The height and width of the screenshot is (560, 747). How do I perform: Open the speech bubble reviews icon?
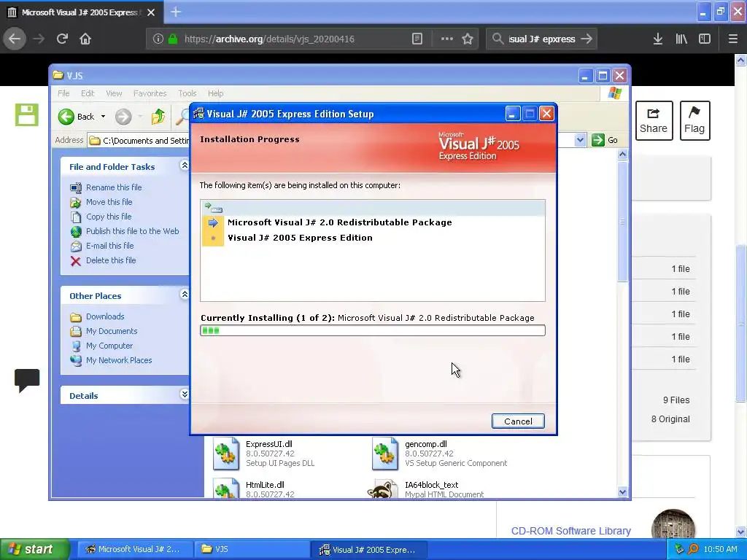click(x=27, y=381)
